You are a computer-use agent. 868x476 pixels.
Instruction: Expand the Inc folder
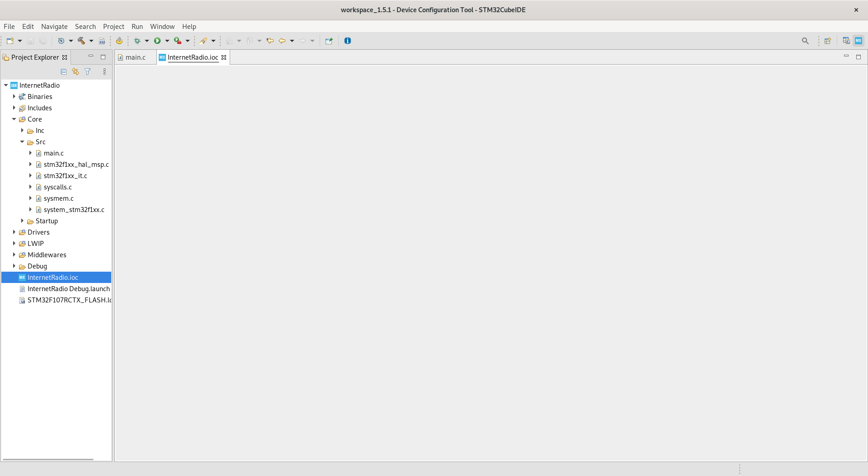(22, 130)
